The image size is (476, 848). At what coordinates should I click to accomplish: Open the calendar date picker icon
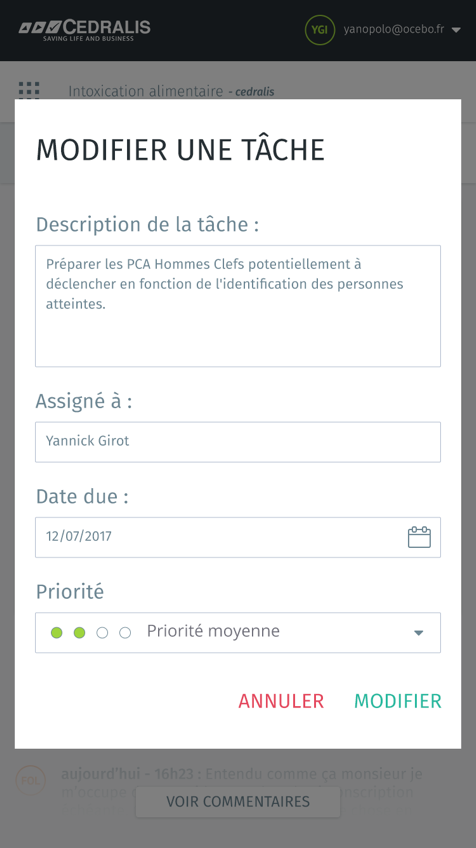[x=419, y=537]
